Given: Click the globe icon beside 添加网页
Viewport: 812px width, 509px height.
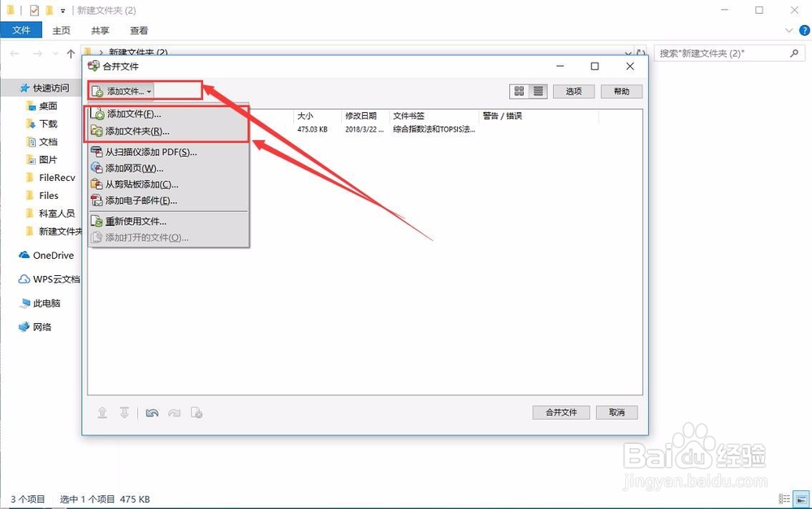Looking at the screenshot, I should coord(97,168).
